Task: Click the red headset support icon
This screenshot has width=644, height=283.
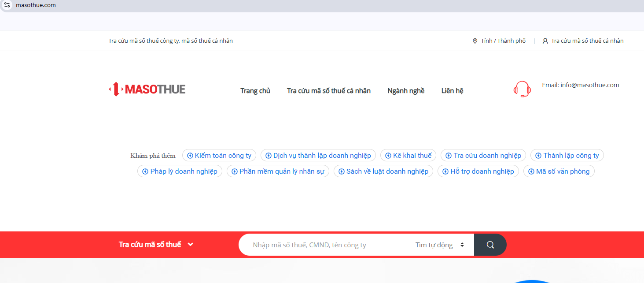Action: (522, 89)
